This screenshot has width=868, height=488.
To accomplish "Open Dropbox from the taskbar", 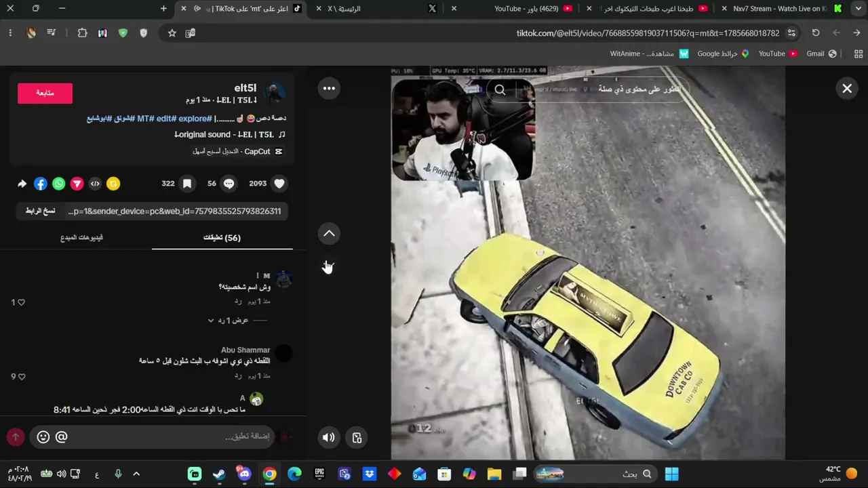I will point(370,474).
